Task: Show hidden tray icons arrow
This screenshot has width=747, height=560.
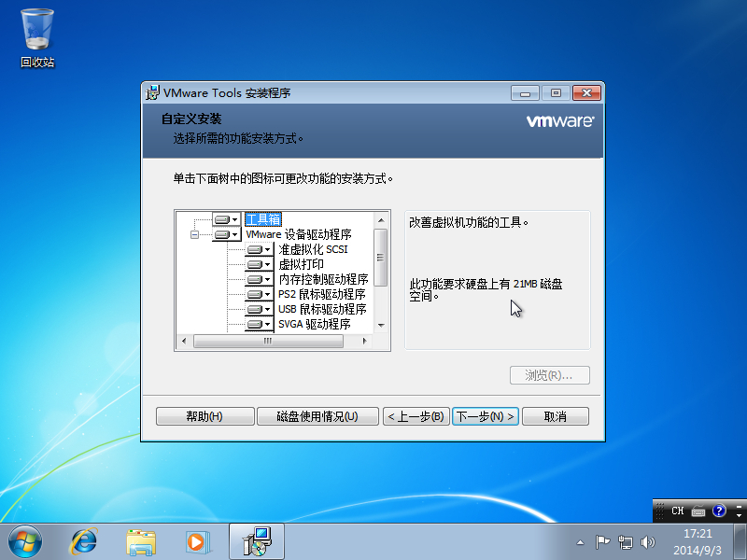Action: tap(580, 542)
